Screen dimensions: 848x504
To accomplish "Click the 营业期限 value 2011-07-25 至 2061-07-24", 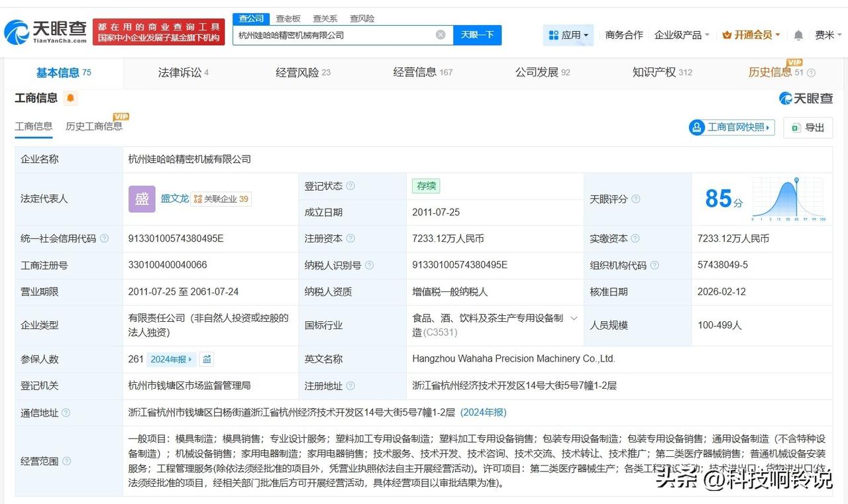I will coord(184,291).
